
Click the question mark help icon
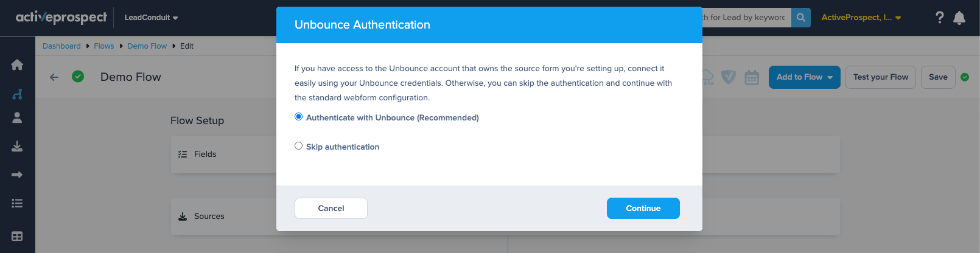click(x=939, y=18)
